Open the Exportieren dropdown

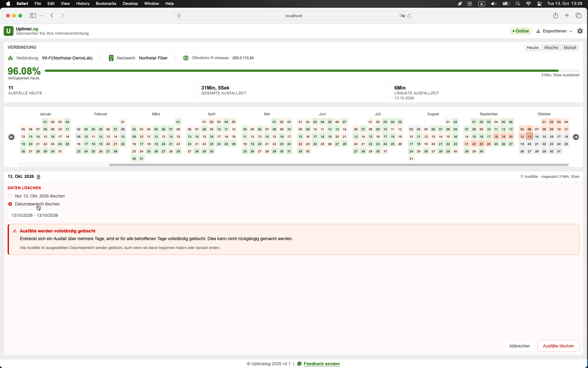554,31
